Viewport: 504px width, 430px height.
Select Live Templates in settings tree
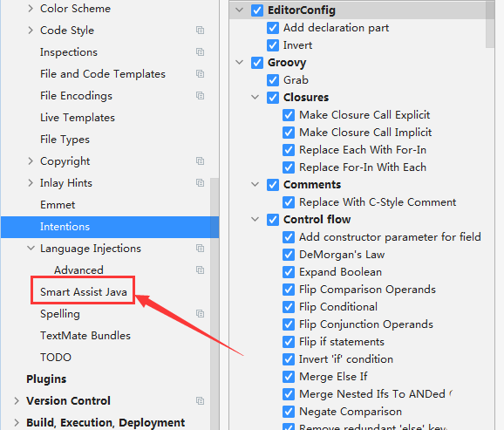(x=78, y=118)
